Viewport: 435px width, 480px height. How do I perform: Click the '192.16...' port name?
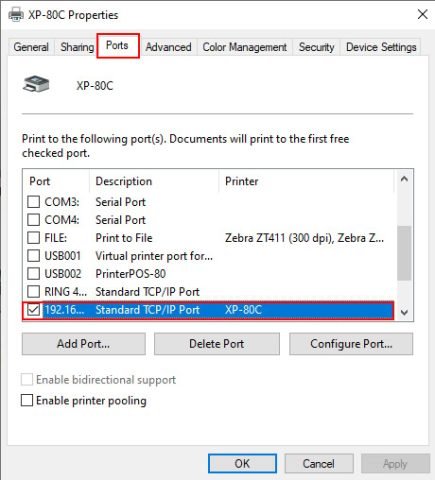coord(64,310)
